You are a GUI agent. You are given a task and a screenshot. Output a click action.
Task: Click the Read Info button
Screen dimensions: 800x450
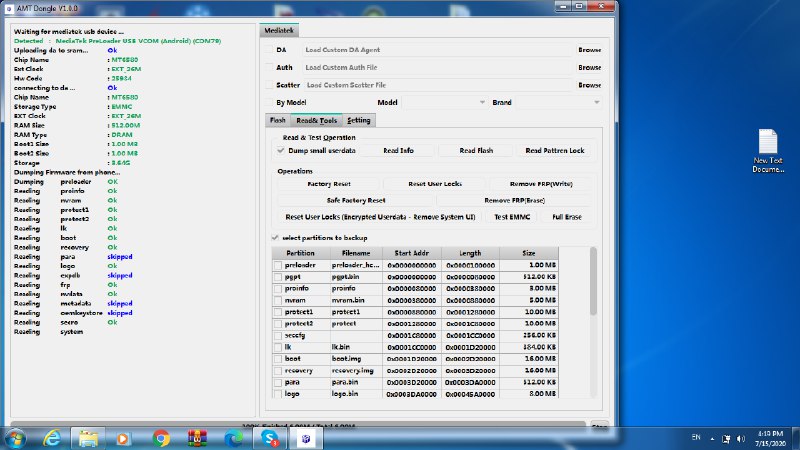click(398, 151)
